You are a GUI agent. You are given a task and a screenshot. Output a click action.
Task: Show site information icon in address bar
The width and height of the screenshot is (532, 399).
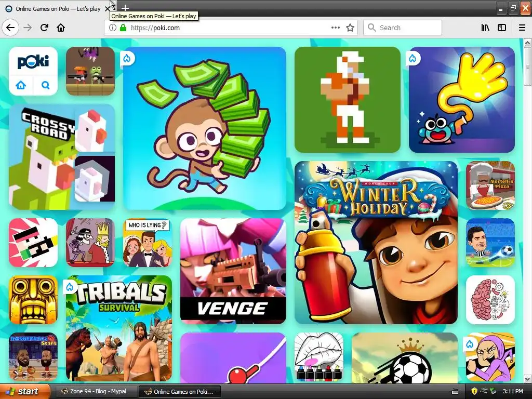(112, 28)
